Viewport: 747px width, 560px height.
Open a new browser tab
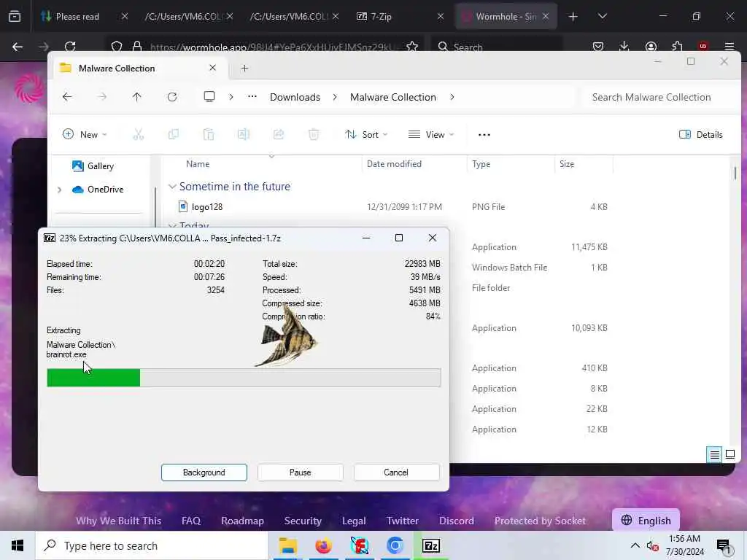[x=573, y=17]
